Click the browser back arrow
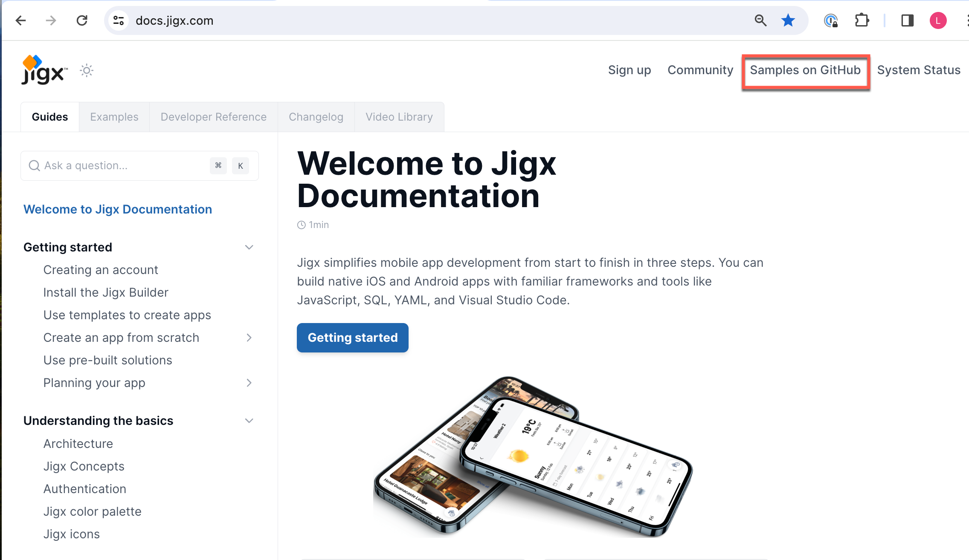 click(x=20, y=20)
